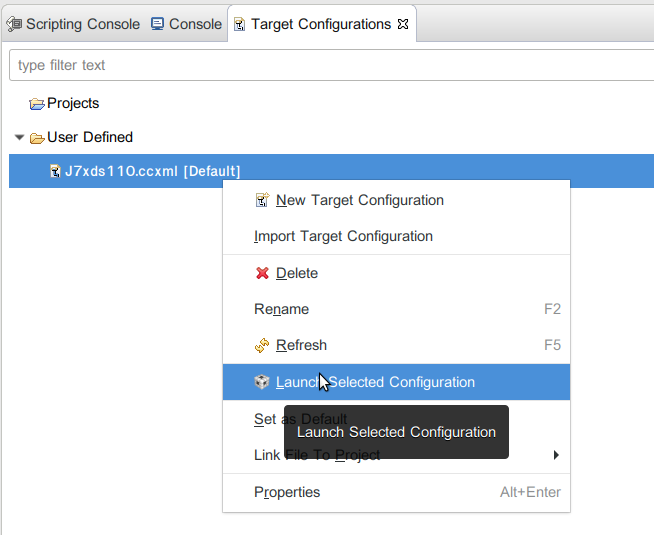Click the Launch Selected Configuration cube icon
654x535 pixels.
point(262,382)
